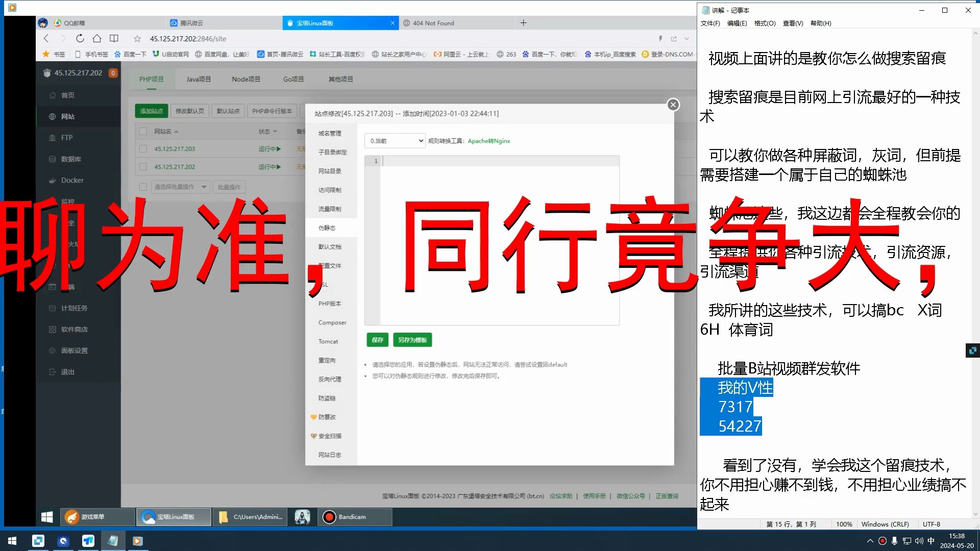This screenshot has height=551, width=980.
Task: Click the 保存 button to save changes
Action: tap(377, 339)
